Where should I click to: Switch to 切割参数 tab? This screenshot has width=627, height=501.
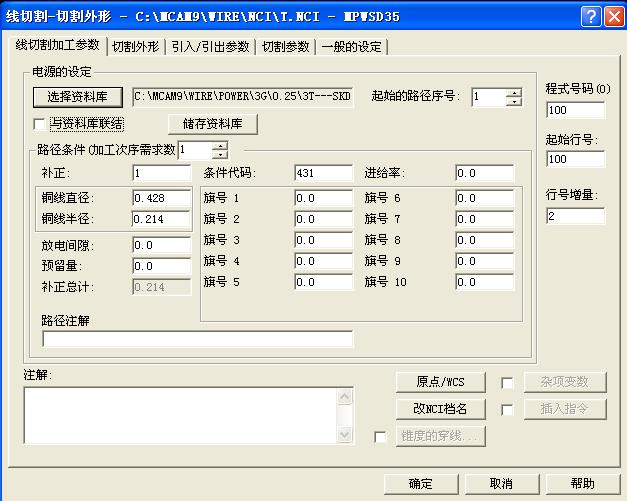click(286, 47)
